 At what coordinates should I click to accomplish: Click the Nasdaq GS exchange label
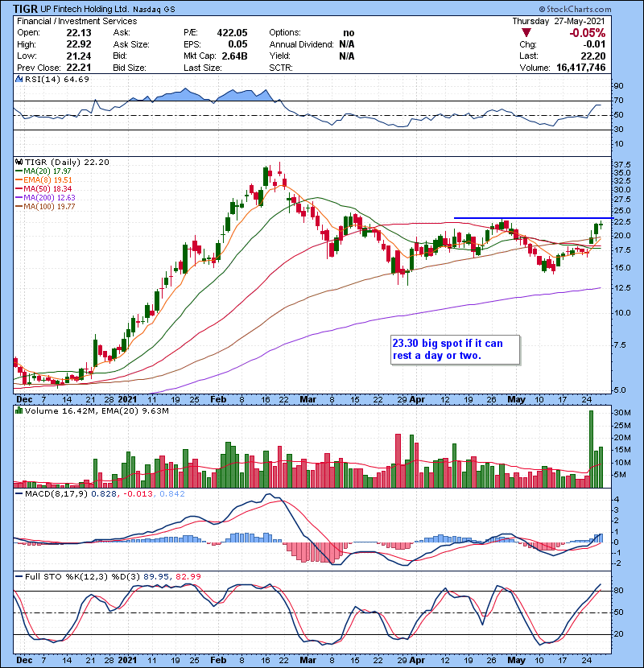click(154, 10)
